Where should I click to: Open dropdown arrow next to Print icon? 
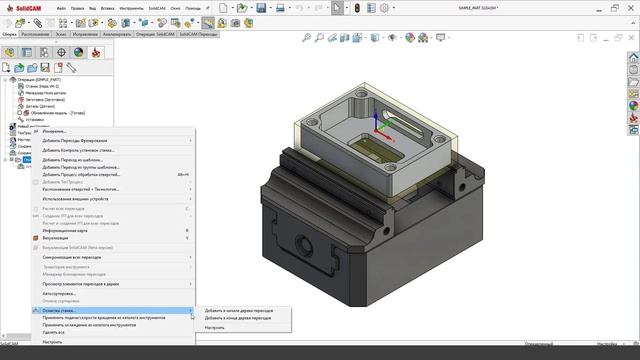pos(289,8)
